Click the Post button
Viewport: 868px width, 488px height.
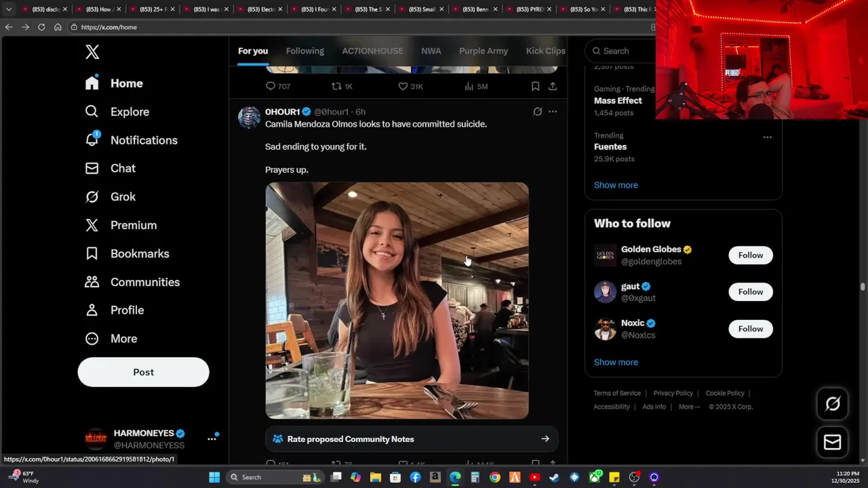coord(143,372)
